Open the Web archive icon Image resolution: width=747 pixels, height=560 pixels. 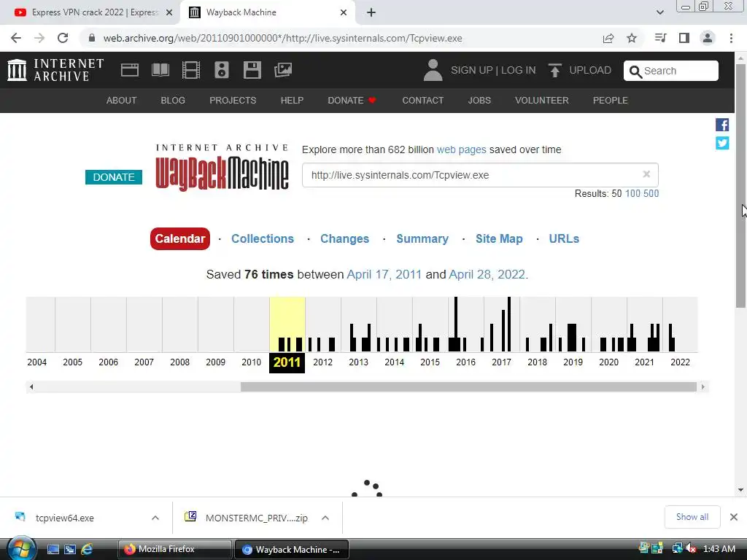pos(130,70)
